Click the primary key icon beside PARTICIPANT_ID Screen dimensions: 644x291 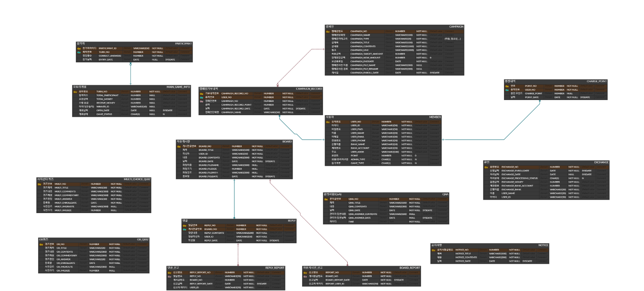coord(79,49)
